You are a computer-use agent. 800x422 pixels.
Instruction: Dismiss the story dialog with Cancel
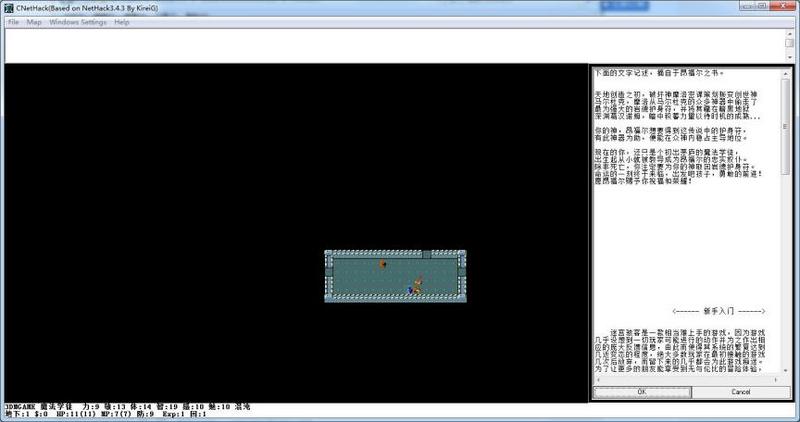click(740, 392)
